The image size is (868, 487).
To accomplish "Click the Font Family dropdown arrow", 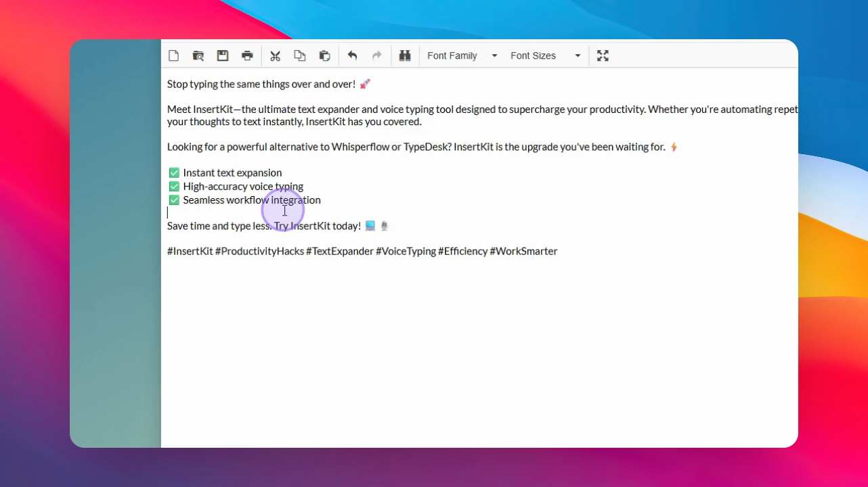I will tap(494, 56).
